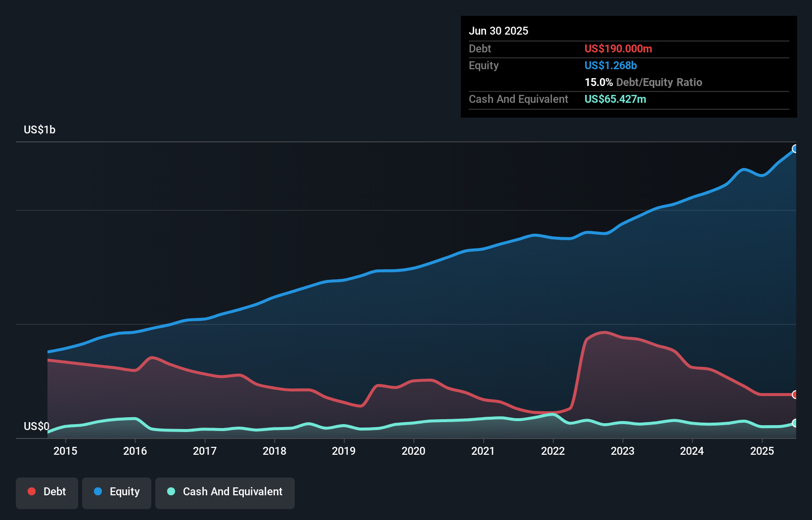Select the teal cash endpoint marker on the chart
Image resolution: width=812 pixels, height=520 pixels.
[x=795, y=423]
